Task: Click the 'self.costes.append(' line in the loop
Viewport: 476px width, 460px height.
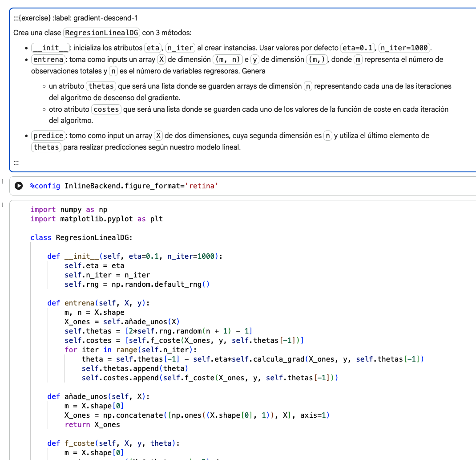Action: (x=210, y=378)
